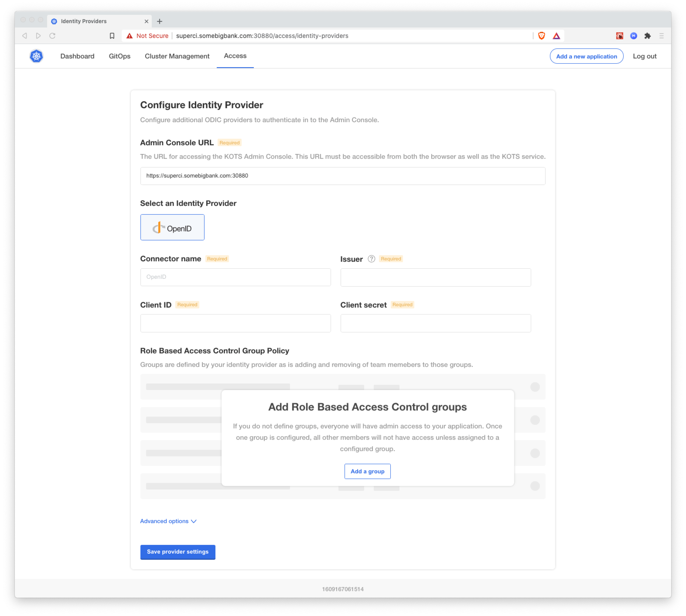Viewport: 686px width, 616px height.
Task: Click the radio circle on the first group row
Action: coord(535,387)
